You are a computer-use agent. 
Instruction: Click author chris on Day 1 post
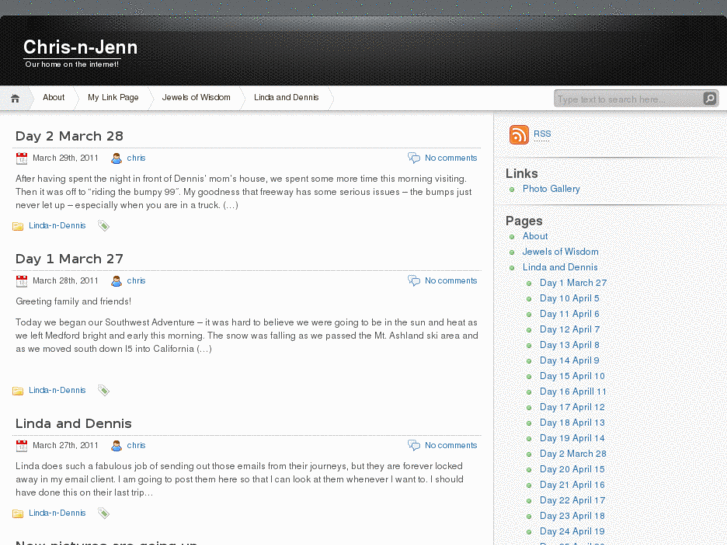(136, 281)
